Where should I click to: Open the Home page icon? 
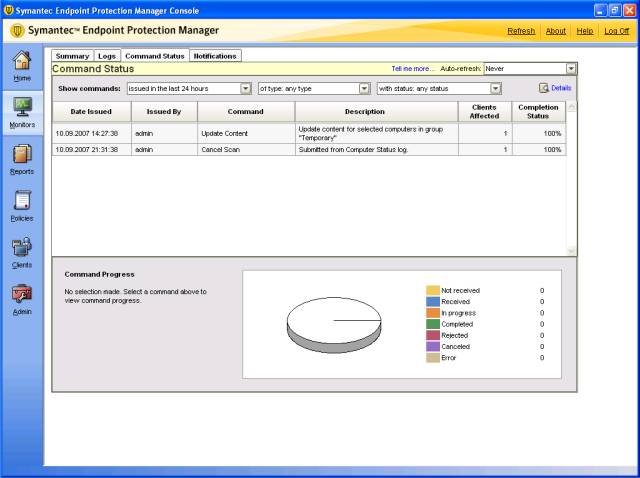click(x=22, y=60)
